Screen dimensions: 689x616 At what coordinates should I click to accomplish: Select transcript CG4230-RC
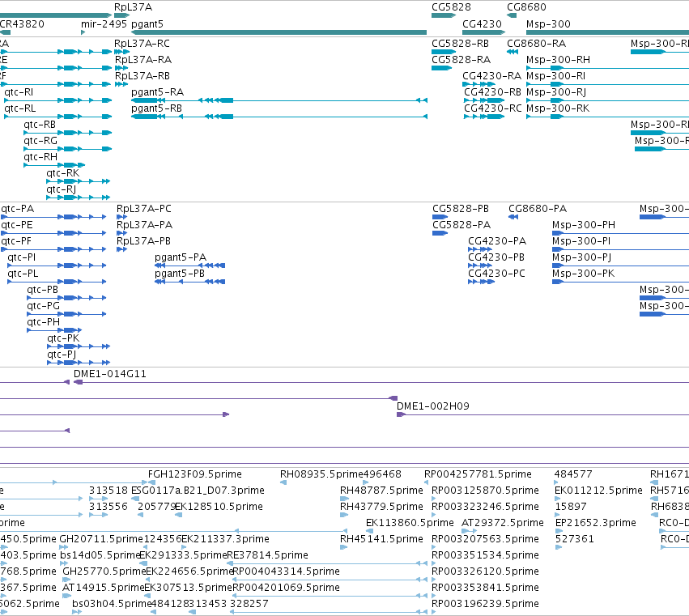click(x=484, y=117)
